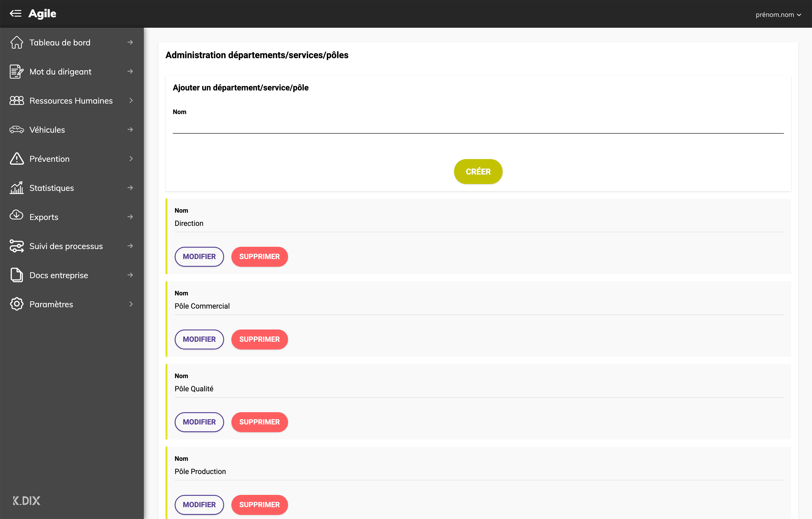Open the Statistiques menu item
812x519 pixels.
pos(72,188)
